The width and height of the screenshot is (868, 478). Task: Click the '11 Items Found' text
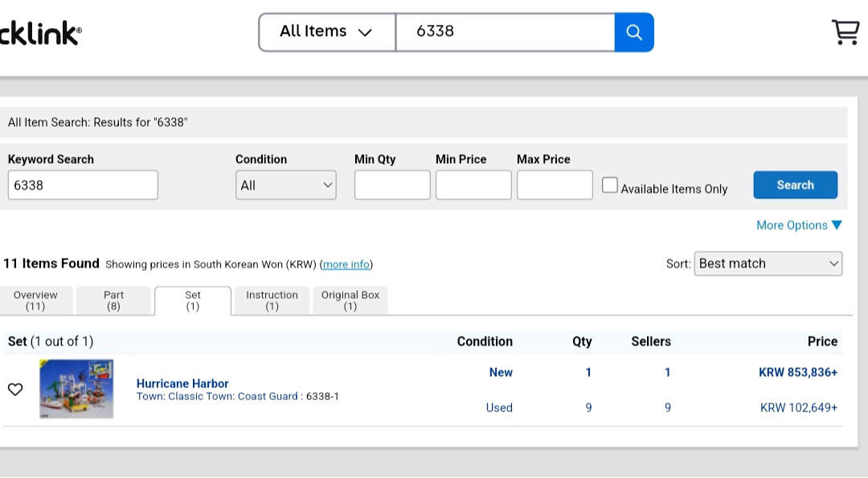point(51,264)
